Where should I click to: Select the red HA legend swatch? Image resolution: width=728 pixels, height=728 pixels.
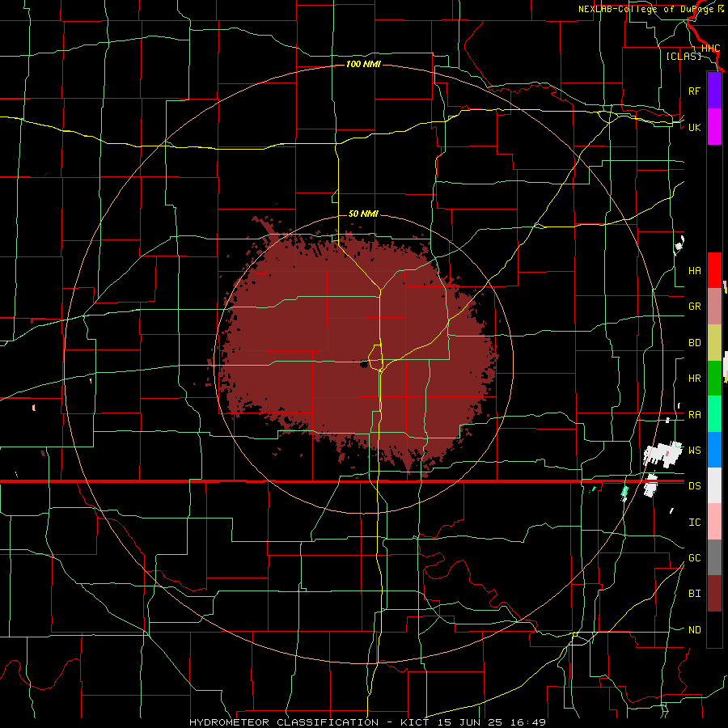coord(714,270)
